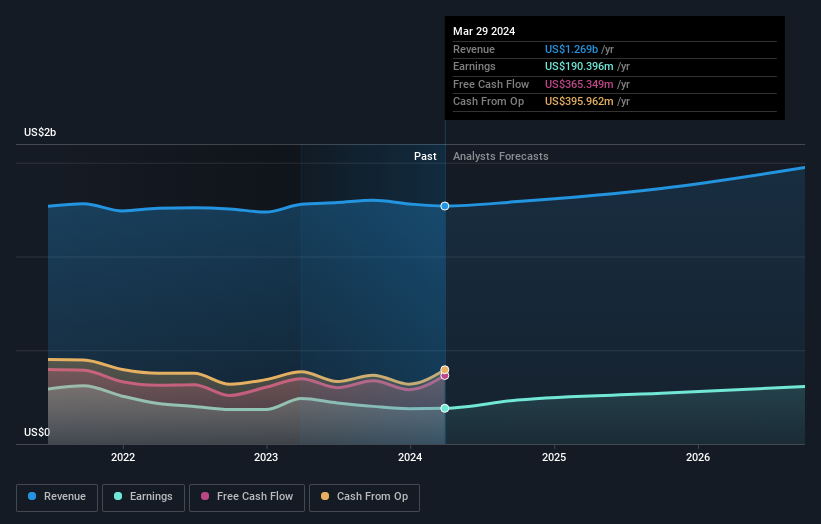Toggle the Revenue legend button
This screenshot has height=524, width=821.
click(57, 497)
